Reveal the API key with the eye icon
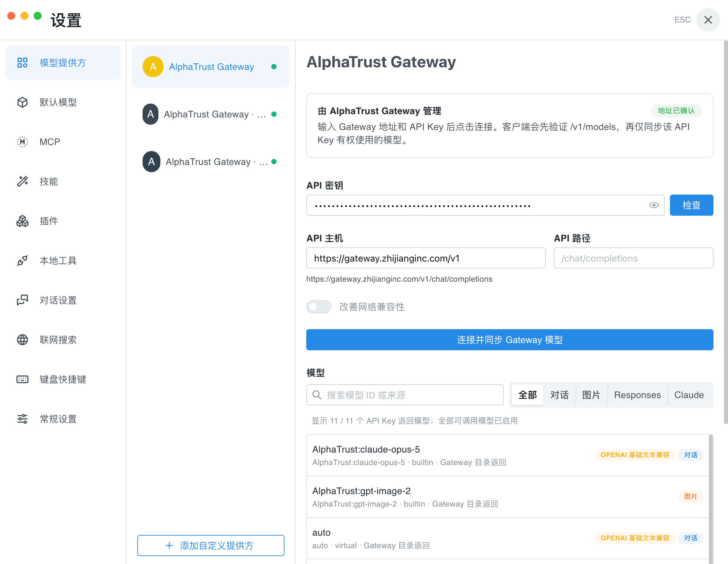 (x=654, y=205)
